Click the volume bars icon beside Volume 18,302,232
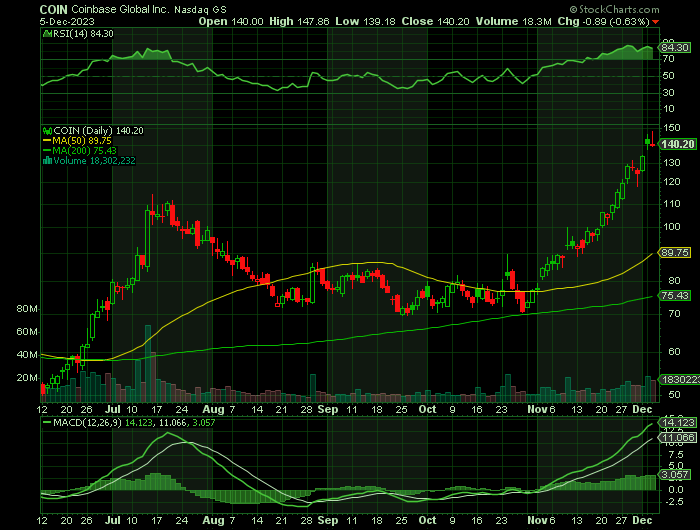Image resolution: width=700 pixels, height=530 pixels. point(47,161)
